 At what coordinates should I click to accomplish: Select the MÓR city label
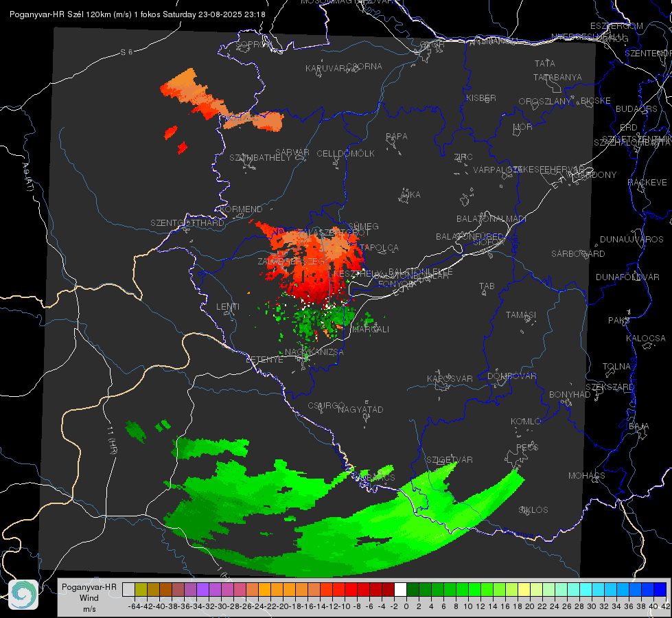pyautogui.click(x=523, y=127)
